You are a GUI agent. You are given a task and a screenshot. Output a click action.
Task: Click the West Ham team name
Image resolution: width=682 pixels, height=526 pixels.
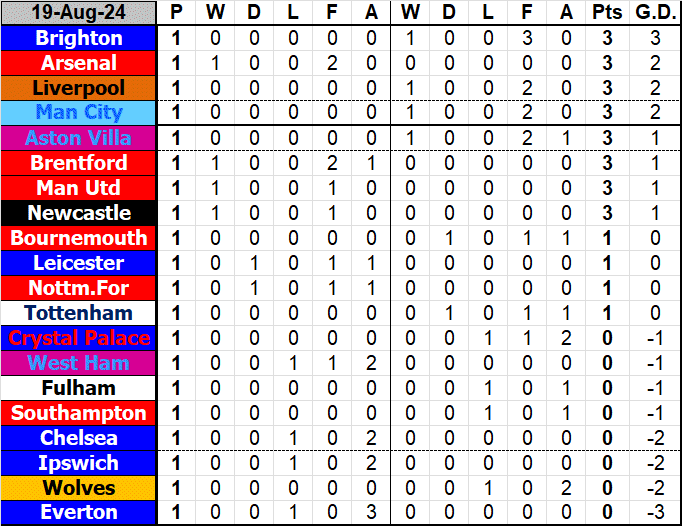click(x=79, y=363)
